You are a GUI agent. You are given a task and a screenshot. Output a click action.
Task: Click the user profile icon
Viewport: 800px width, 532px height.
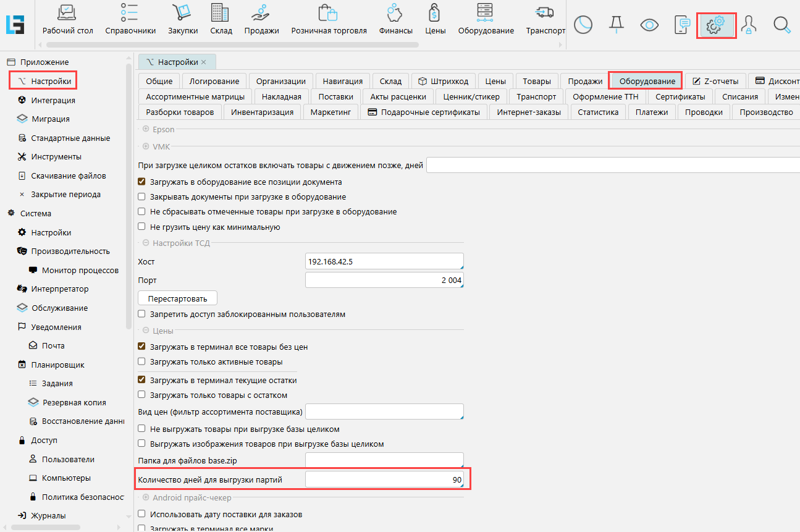(749, 25)
